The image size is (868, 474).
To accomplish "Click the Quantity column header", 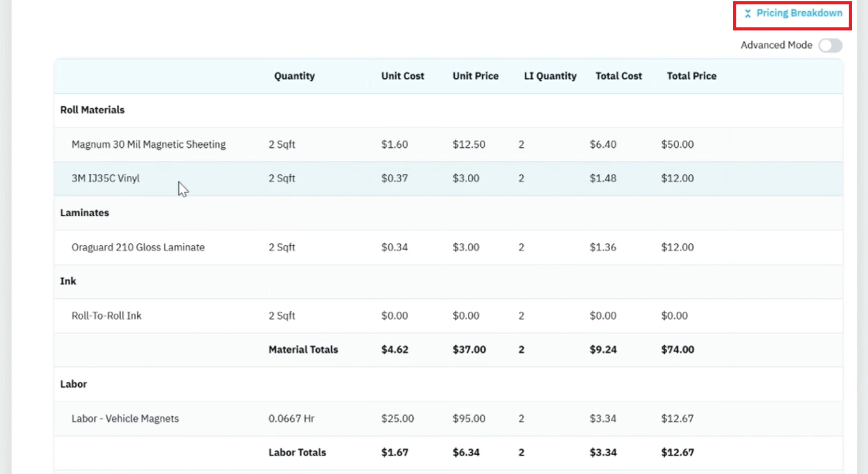I will pyautogui.click(x=295, y=76).
